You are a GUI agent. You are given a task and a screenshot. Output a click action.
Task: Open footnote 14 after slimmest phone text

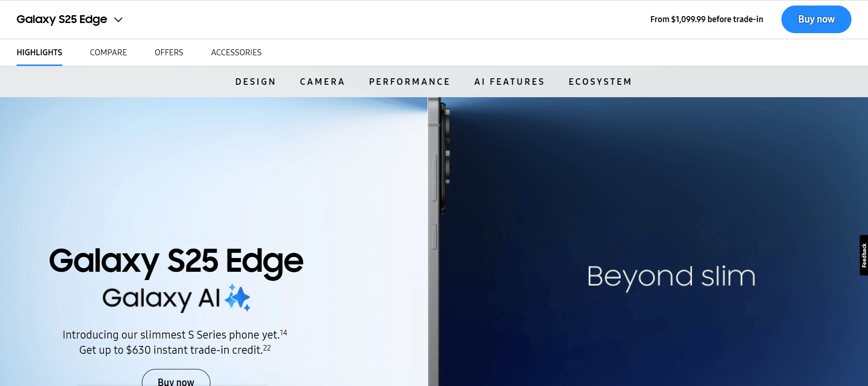pos(284,333)
